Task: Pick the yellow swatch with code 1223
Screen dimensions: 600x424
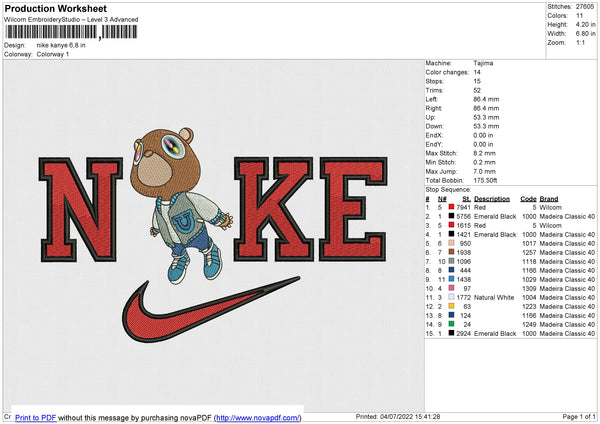Action: click(452, 307)
